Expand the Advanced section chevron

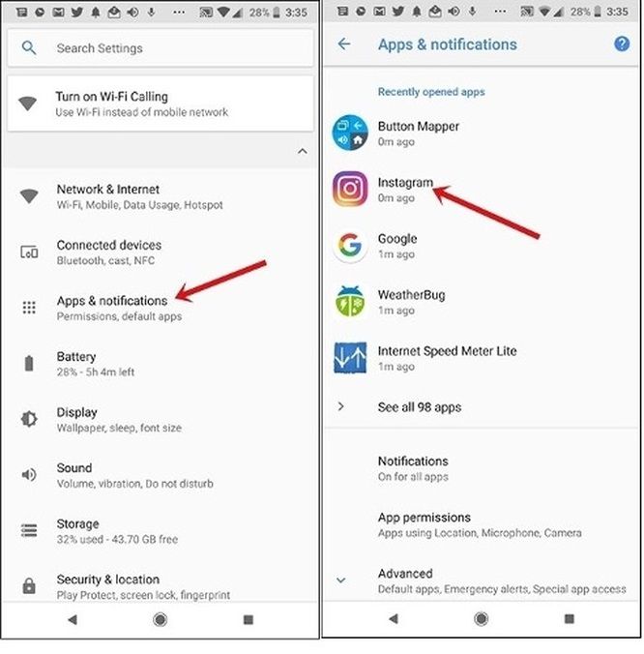pos(341,580)
